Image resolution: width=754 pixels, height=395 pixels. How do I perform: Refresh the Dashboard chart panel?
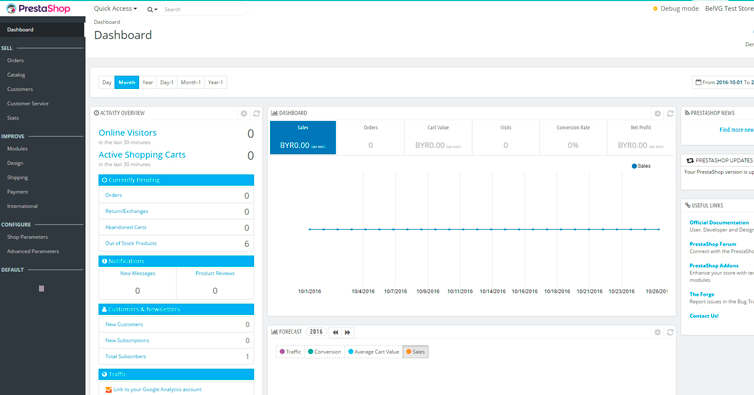[x=670, y=114]
